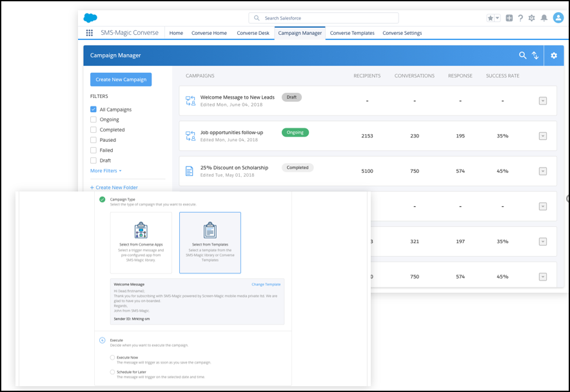Toggle the All Campaigns filter checkbox
This screenshot has width=570, height=392.
click(x=93, y=109)
